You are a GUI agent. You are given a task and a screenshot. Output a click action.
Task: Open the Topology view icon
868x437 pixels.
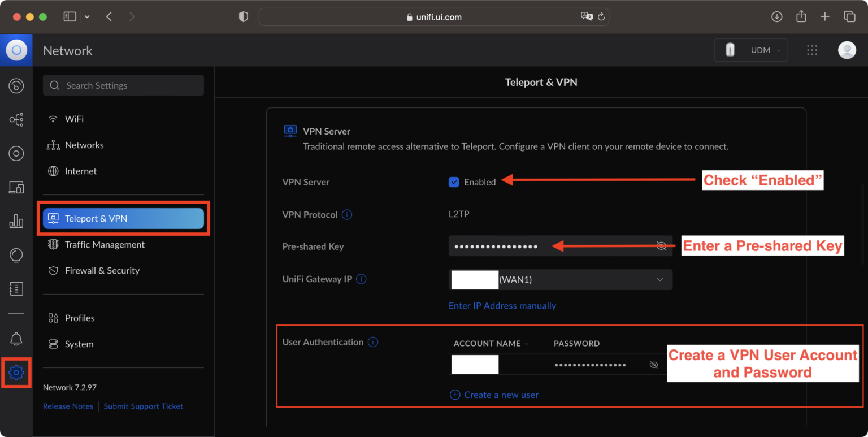[x=16, y=119]
